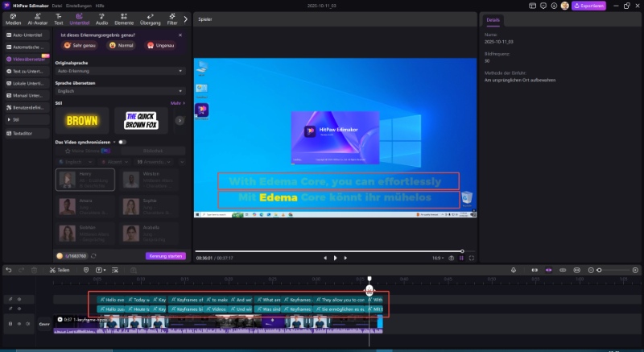Viewport: 644px width, 352px height.
Task: Open the Datei menu
Action: pyautogui.click(x=56, y=6)
